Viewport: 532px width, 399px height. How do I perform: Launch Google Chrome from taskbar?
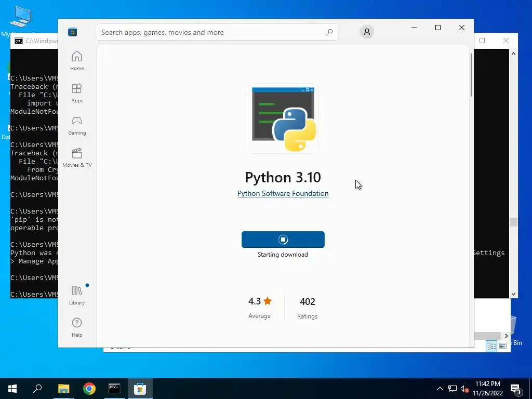89,389
